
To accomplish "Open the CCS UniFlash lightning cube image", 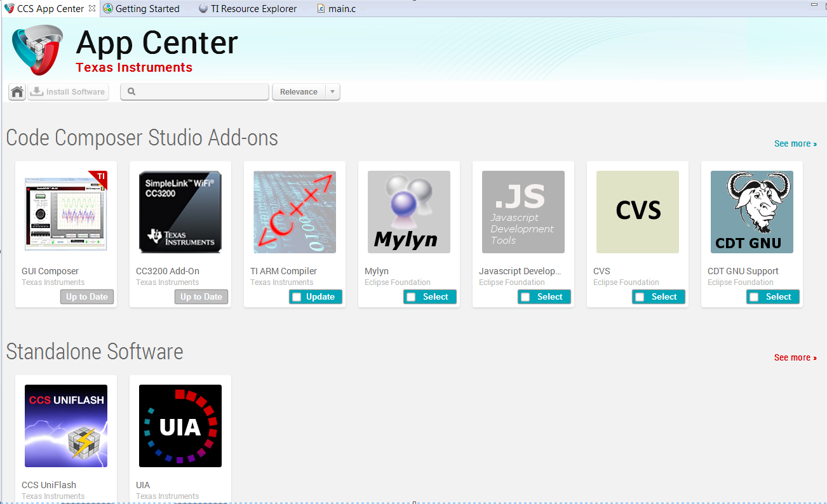I will [66, 426].
